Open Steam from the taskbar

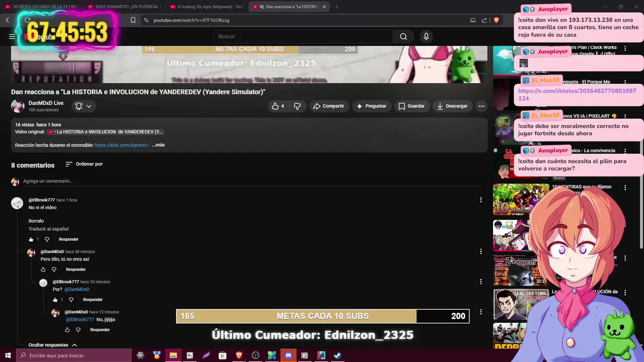338,355
